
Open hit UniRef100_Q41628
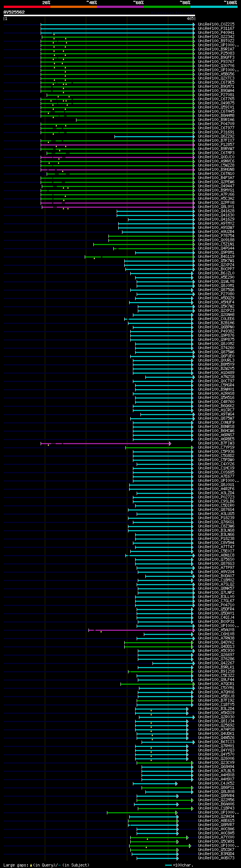tap(216, 211)
